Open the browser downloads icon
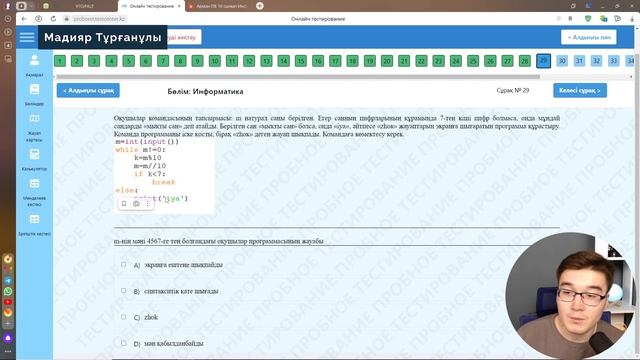 [x=633, y=19]
